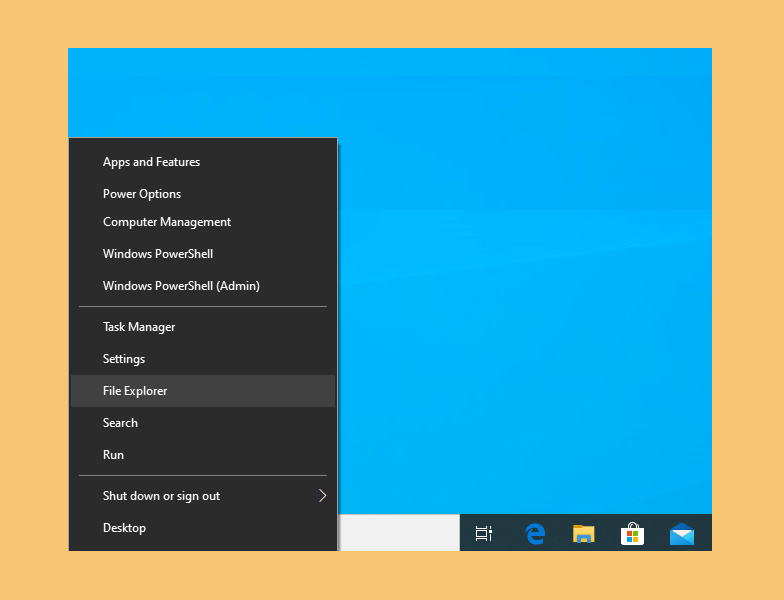The image size is (784, 600).
Task: Open Microsoft Store from the taskbar
Action: [x=632, y=534]
